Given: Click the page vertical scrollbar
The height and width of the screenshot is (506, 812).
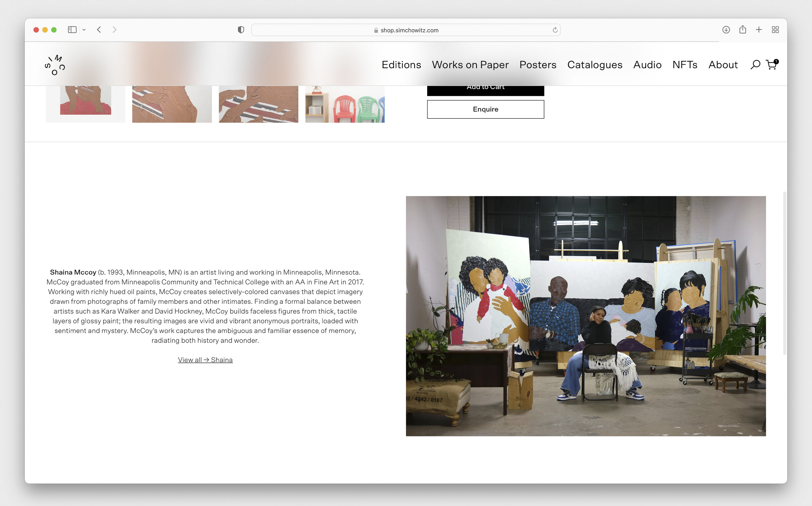Looking at the screenshot, I should click(x=784, y=273).
